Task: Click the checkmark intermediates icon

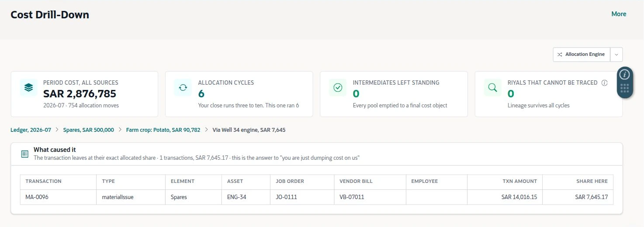Action: (338, 88)
